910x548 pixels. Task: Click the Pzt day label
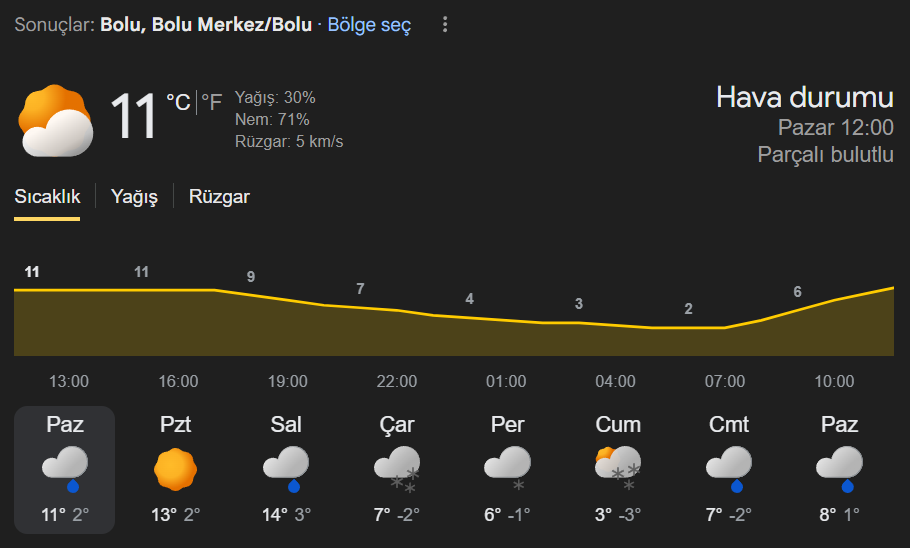[176, 424]
